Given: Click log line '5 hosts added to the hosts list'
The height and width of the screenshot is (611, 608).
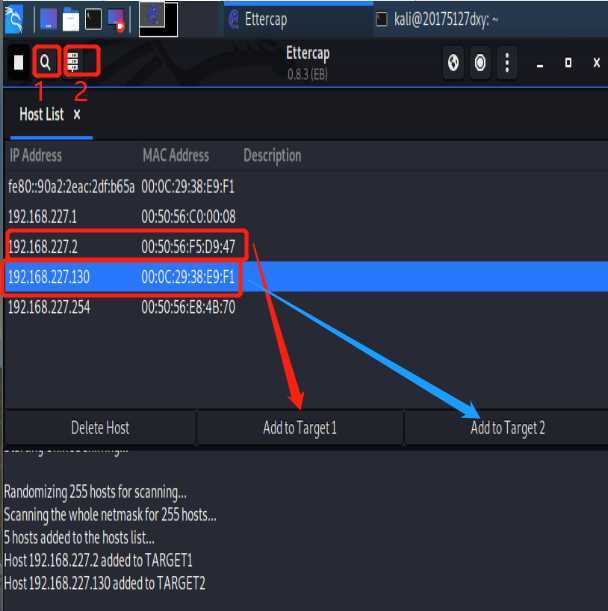Looking at the screenshot, I should [79, 538].
